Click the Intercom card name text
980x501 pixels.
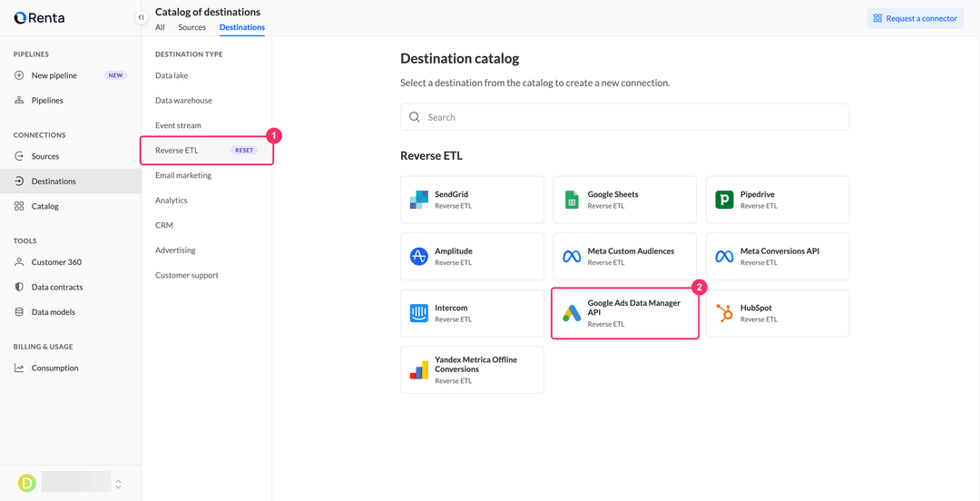pyautogui.click(x=451, y=308)
